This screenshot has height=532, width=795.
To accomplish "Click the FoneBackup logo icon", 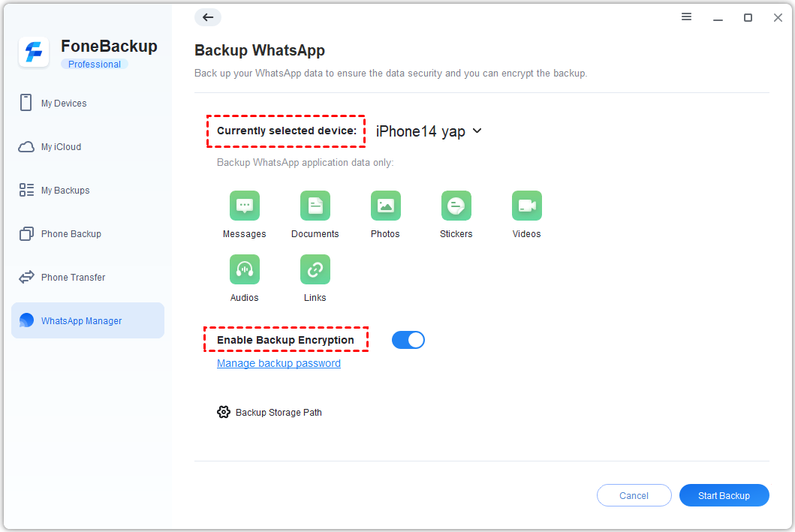I will pyautogui.click(x=34, y=52).
